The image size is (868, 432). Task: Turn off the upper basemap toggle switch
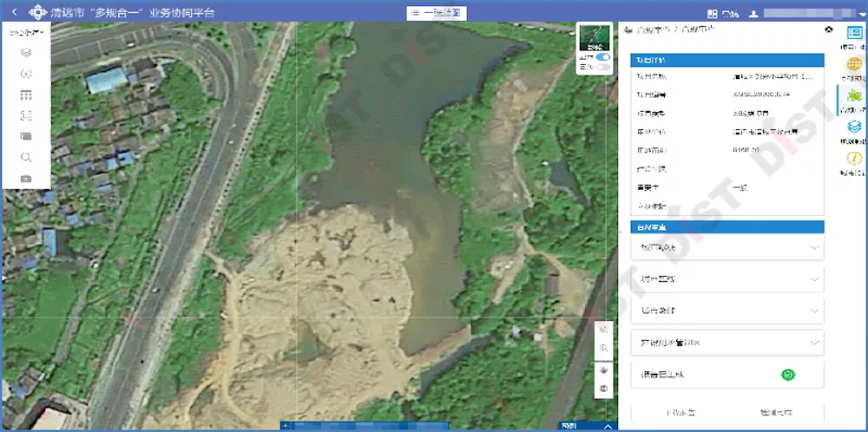coord(602,56)
